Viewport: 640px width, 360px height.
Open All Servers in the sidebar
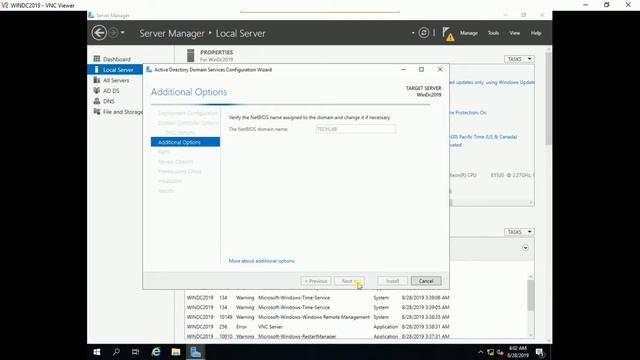tap(116, 80)
